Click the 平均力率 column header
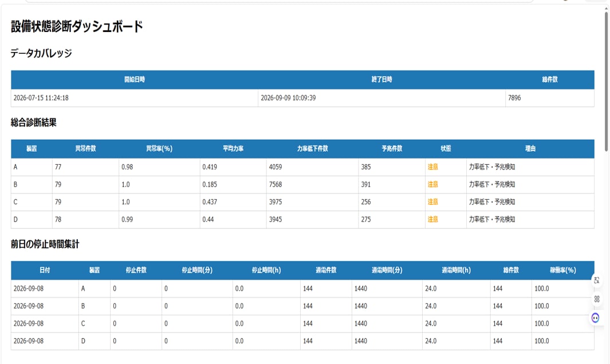Image resolution: width=610 pixels, height=364 pixels. pyautogui.click(x=233, y=149)
